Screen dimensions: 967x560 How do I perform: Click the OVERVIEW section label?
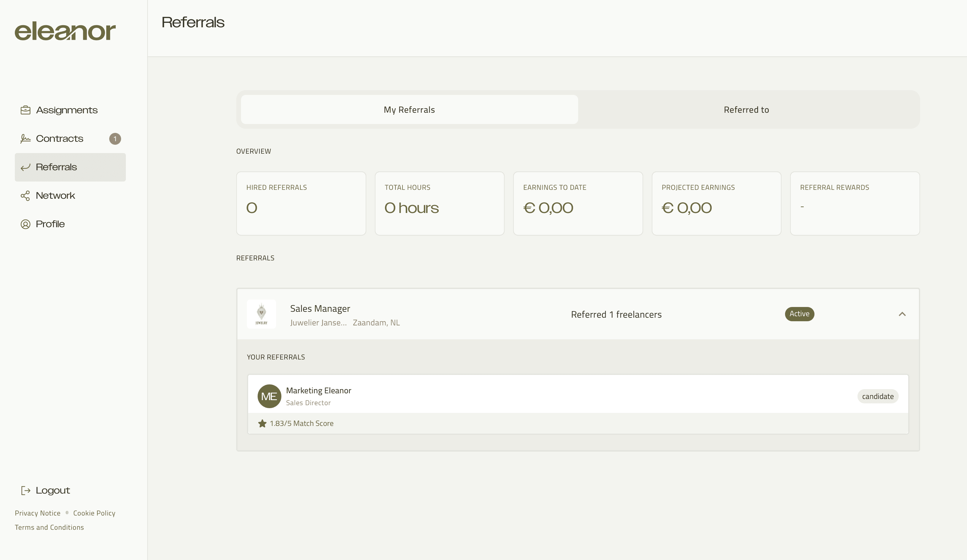[x=253, y=151]
